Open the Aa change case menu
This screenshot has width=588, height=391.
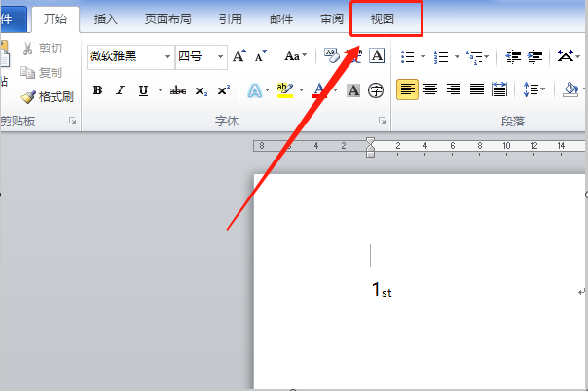(296, 56)
